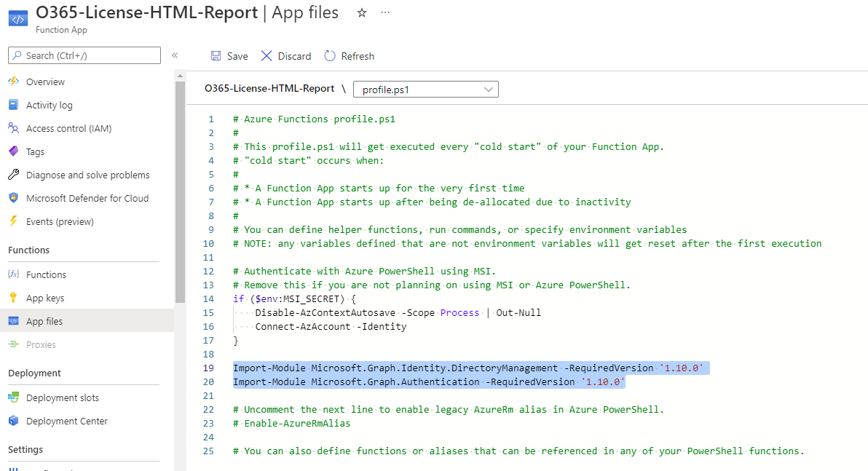Pin page with the favorite star icon
The width and height of the screenshot is (868, 471).
pos(361,12)
